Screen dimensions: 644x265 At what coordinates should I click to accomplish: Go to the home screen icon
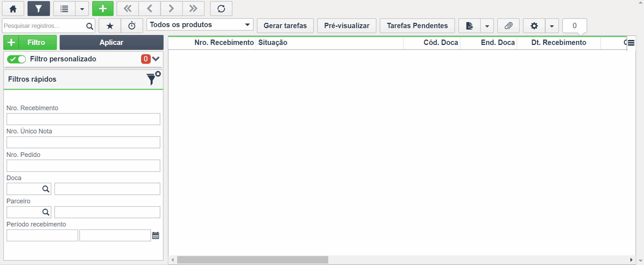(13, 9)
